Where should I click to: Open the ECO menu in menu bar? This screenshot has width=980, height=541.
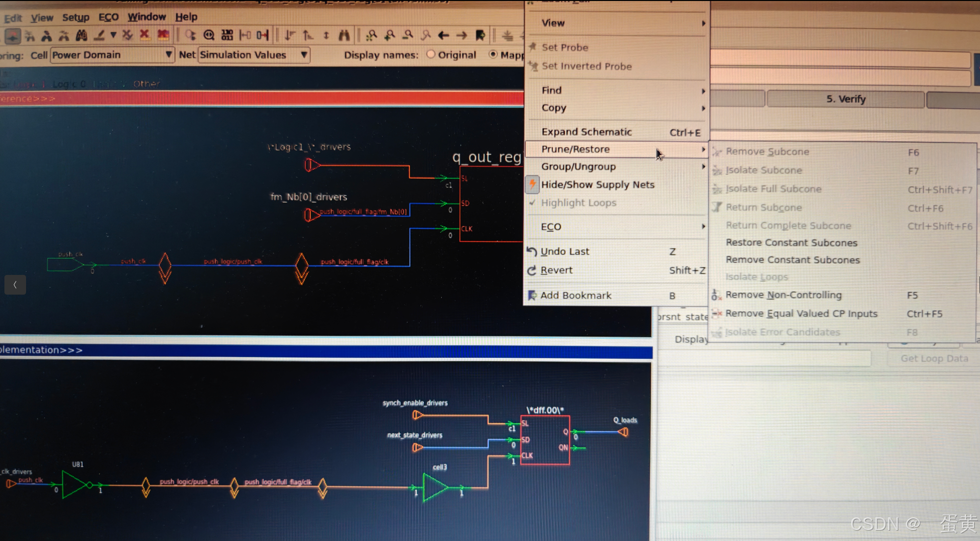point(109,17)
